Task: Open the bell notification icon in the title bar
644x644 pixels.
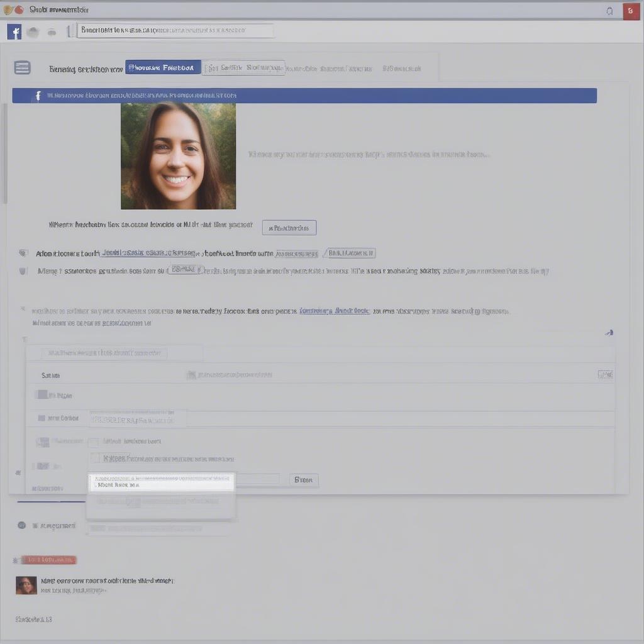Action: click(609, 11)
